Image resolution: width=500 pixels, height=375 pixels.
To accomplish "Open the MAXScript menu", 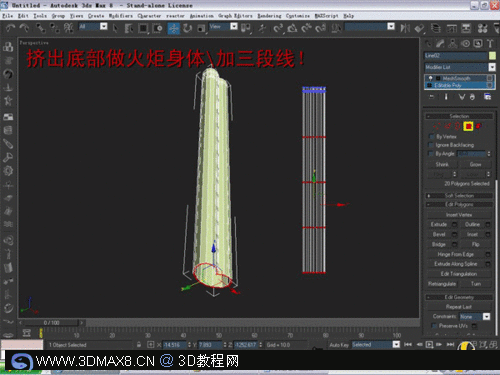I will [327, 16].
